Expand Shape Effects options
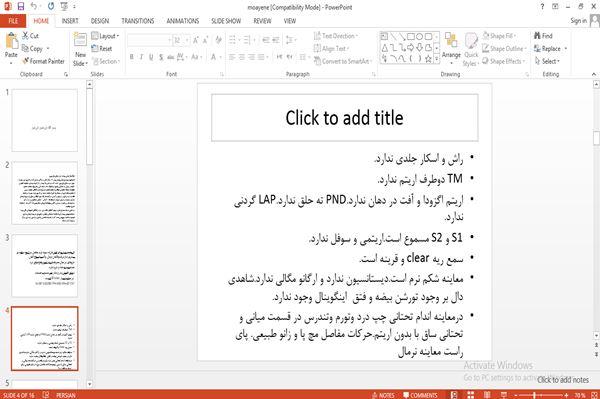Viewport: 600px width, 399px height. 504,61
